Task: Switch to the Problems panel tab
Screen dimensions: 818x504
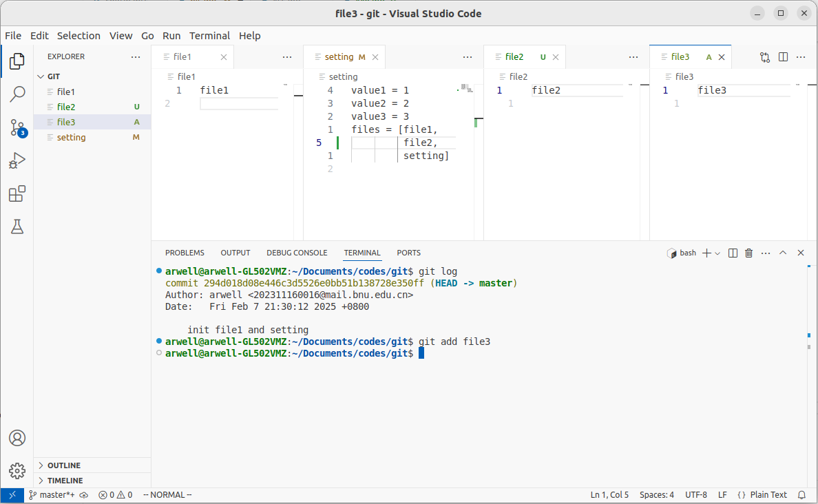Action: [x=185, y=253]
